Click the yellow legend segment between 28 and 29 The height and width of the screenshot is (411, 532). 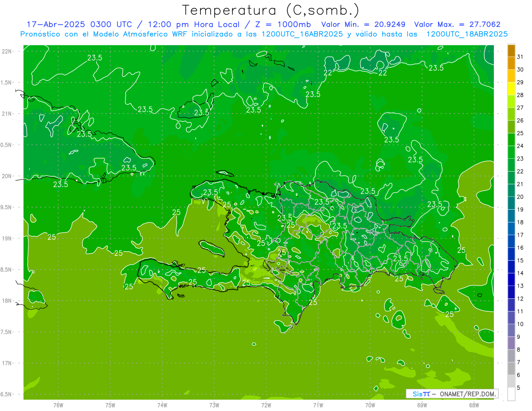click(x=511, y=89)
